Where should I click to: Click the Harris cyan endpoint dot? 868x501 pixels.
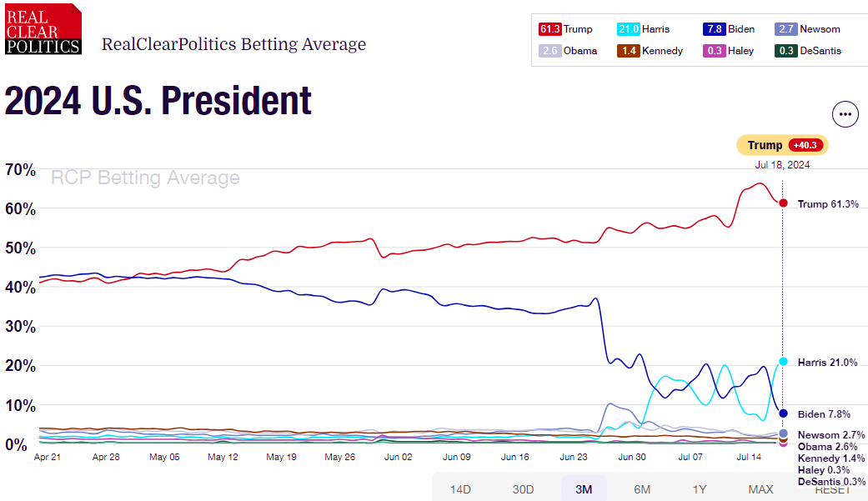[783, 362]
